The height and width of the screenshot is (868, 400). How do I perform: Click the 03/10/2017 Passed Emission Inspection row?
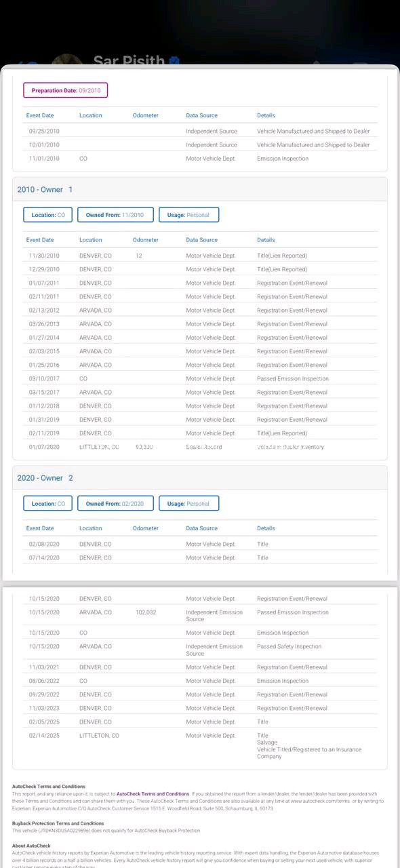pyautogui.click(x=200, y=378)
